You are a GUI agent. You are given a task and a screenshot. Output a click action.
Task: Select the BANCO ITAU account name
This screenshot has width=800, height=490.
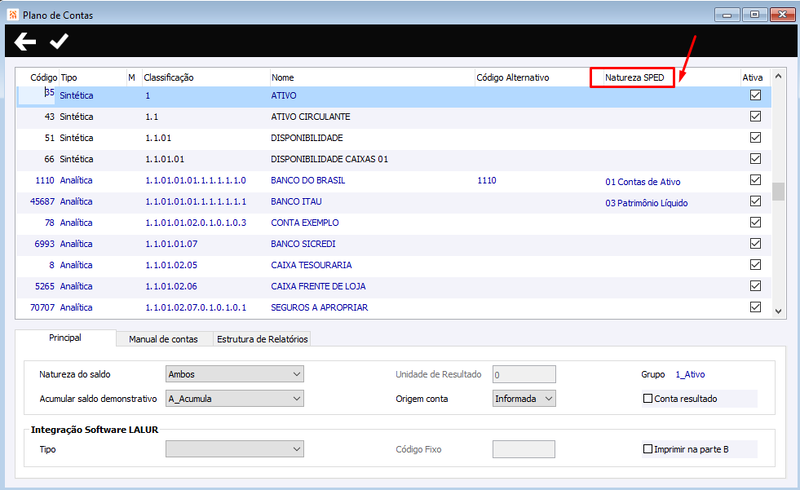(296, 202)
